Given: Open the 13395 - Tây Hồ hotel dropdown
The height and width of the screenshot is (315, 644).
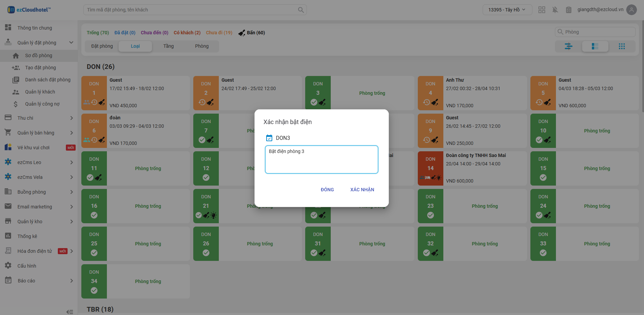Looking at the screenshot, I should [x=507, y=10].
